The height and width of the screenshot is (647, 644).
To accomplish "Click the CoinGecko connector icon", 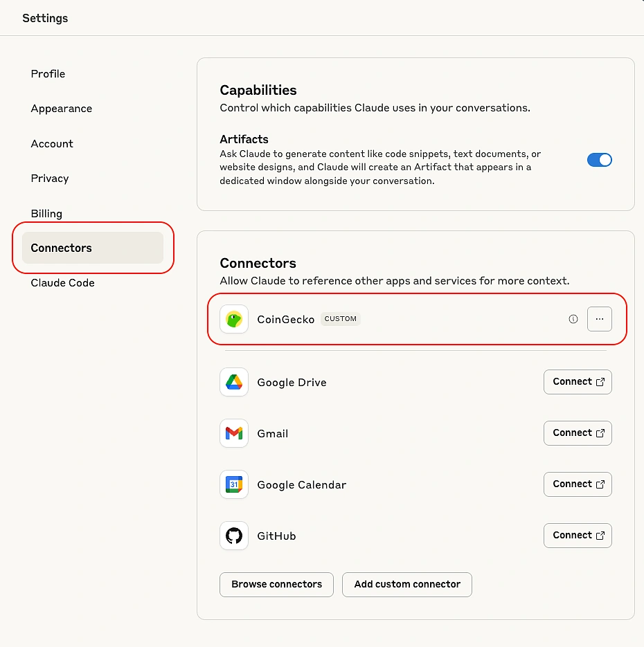I will [x=233, y=319].
